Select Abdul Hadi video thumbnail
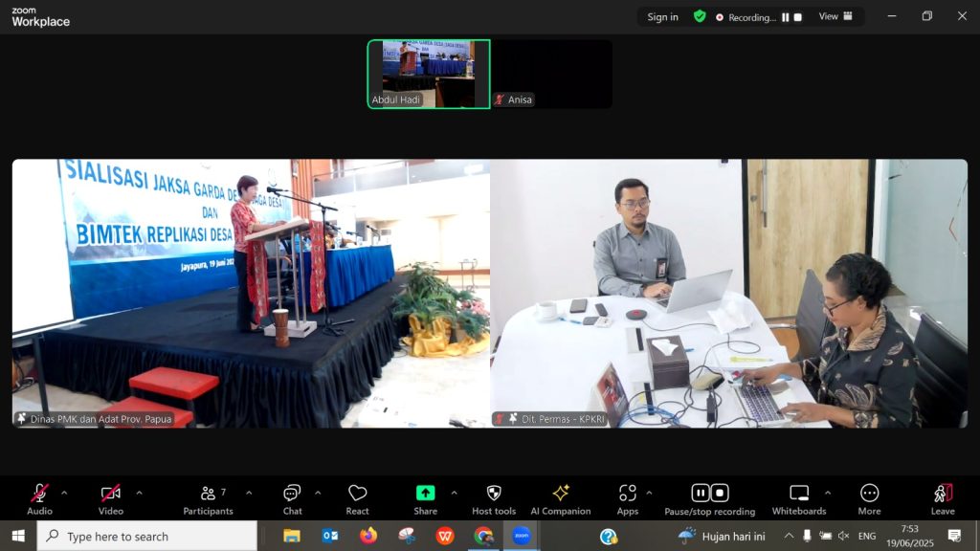This screenshot has height=551, width=980. click(429, 74)
